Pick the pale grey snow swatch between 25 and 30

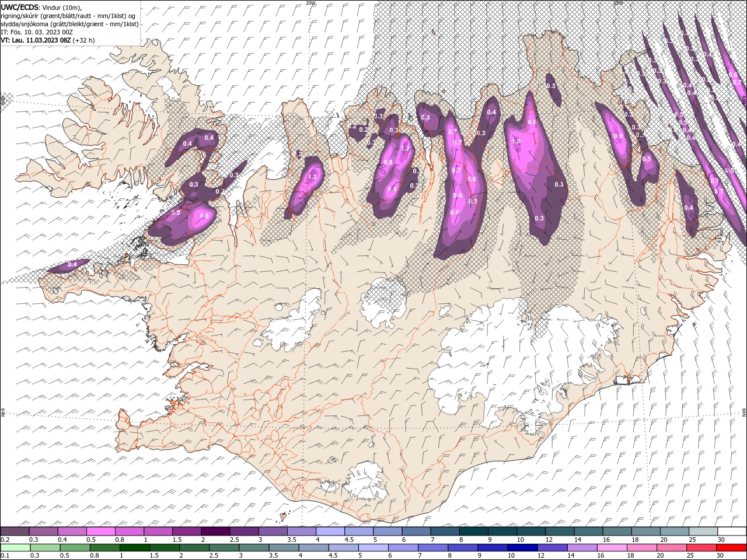[x=703, y=531]
